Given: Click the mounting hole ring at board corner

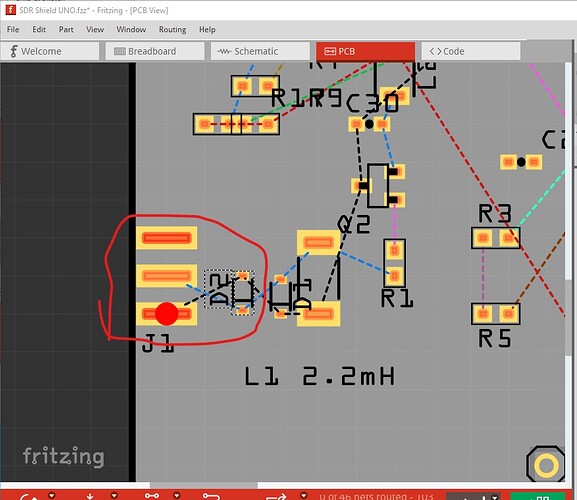Looking at the screenshot, I should [x=546, y=465].
